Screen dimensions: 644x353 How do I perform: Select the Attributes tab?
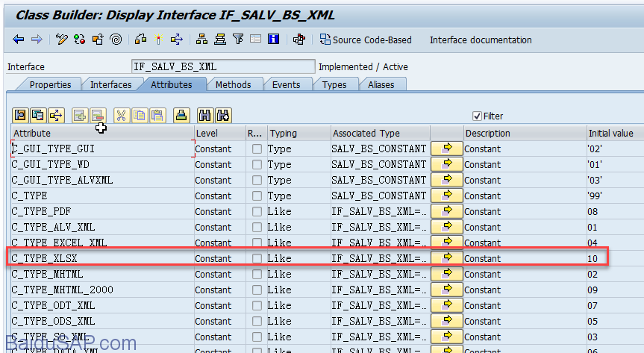pos(172,84)
